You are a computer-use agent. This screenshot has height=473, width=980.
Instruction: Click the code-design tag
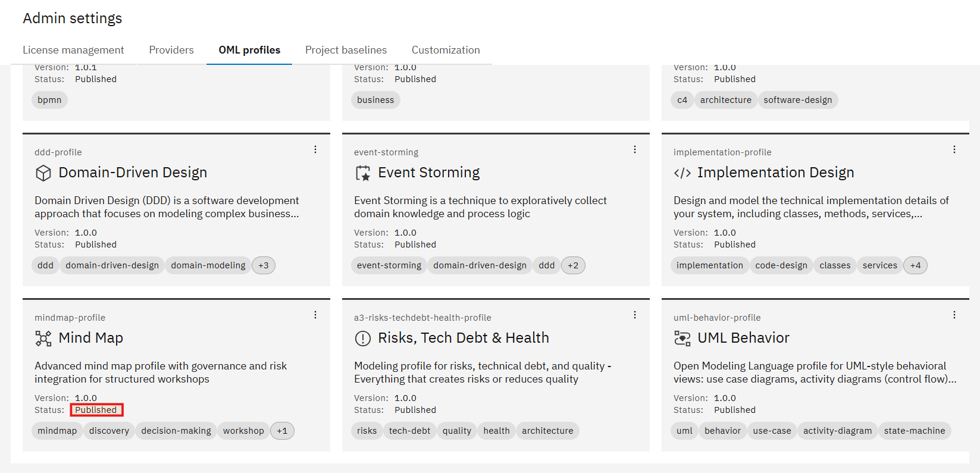click(x=781, y=265)
